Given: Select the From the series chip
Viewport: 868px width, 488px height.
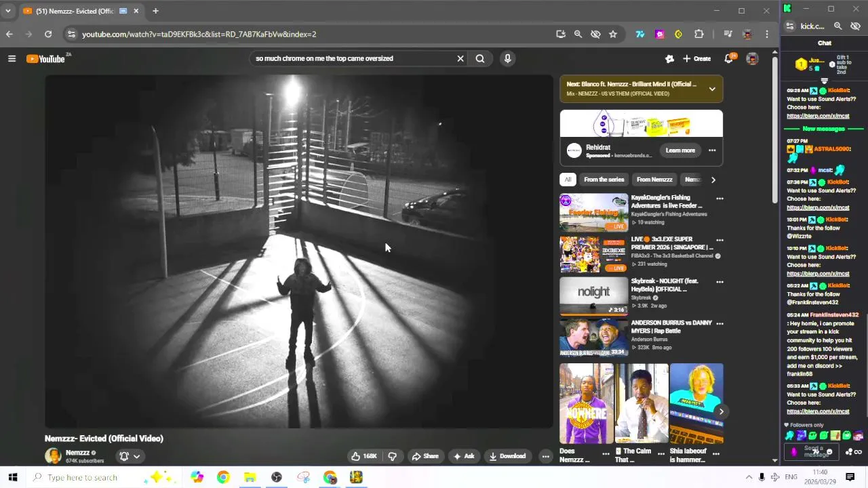Looking at the screenshot, I should pos(604,180).
